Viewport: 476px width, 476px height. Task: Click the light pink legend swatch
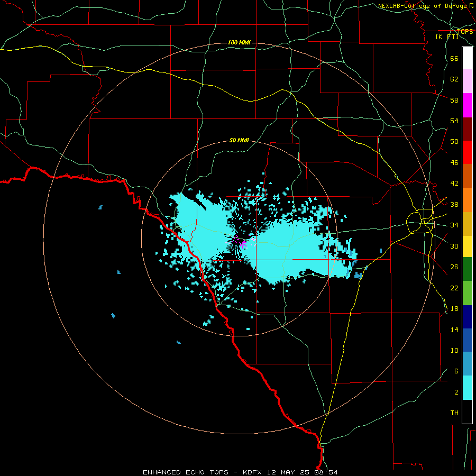click(467, 81)
